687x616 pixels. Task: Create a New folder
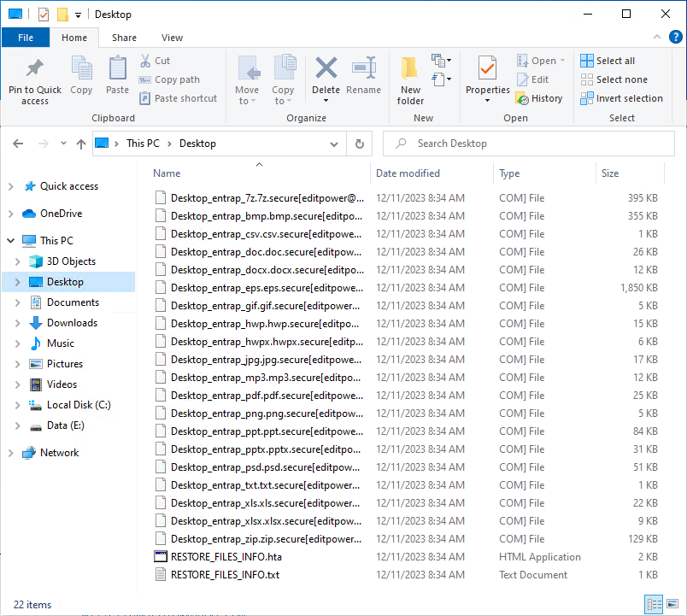(x=410, y=81)
